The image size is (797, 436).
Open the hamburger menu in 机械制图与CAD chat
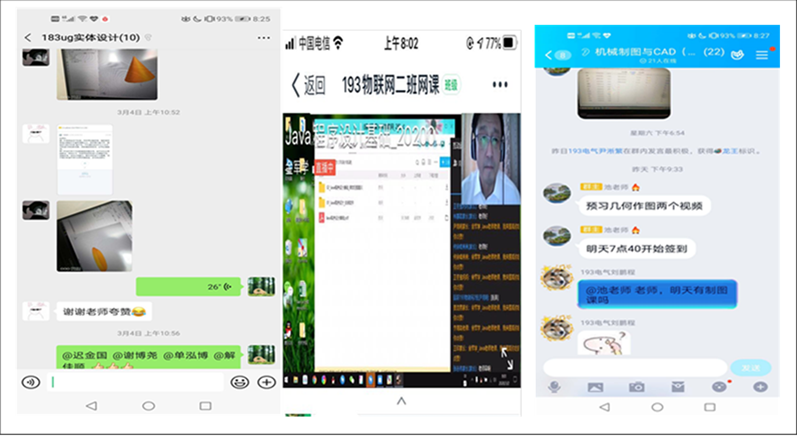click(762, 54)
